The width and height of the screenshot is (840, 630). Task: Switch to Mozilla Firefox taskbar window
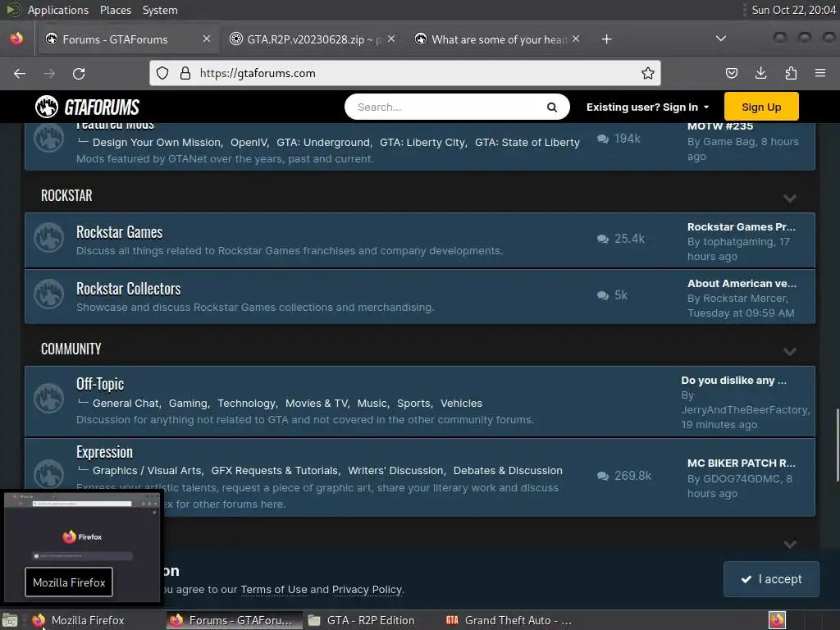(87, 620)
